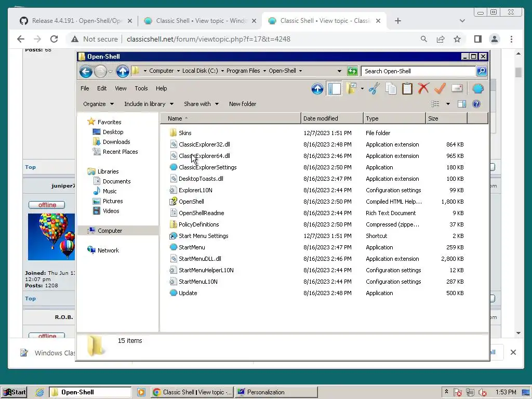Click the blue Help question mark icon
The height and width of the screenshot is (399, 532).
coord(476,104)
